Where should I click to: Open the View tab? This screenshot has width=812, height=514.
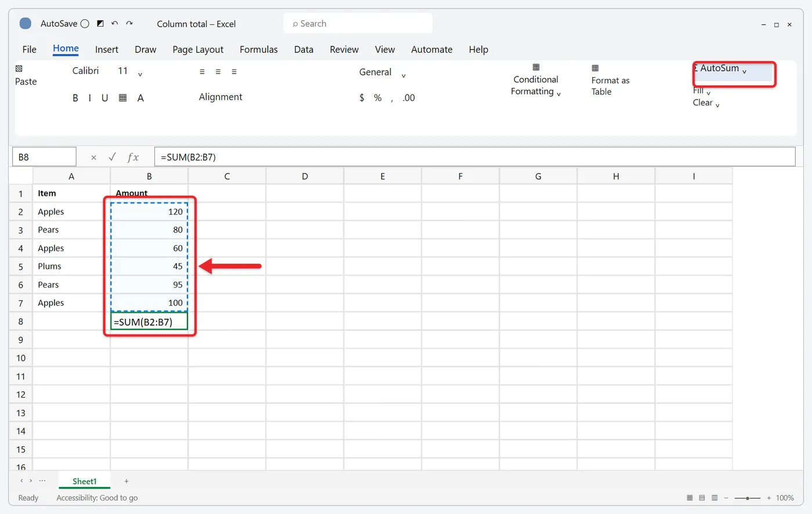coord(385,50)
